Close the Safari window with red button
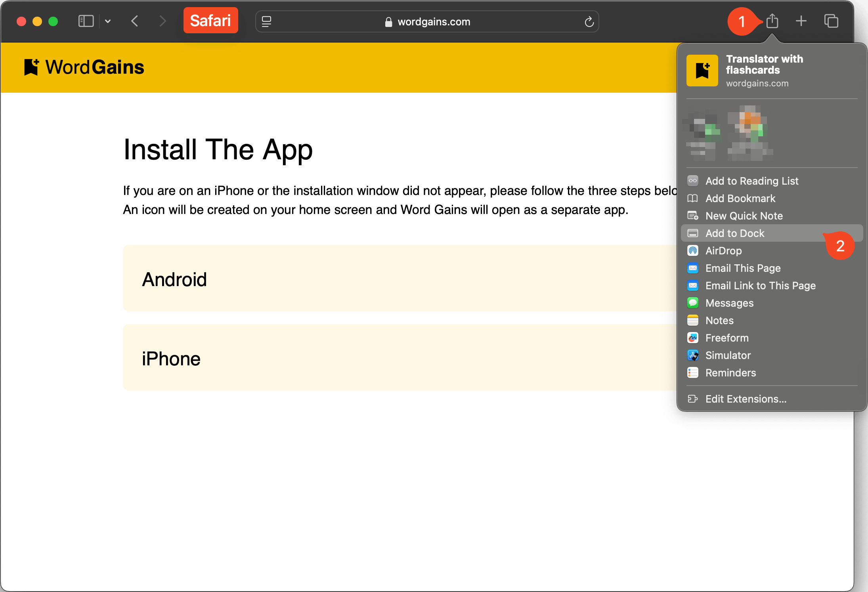 (x=21, y=21)
